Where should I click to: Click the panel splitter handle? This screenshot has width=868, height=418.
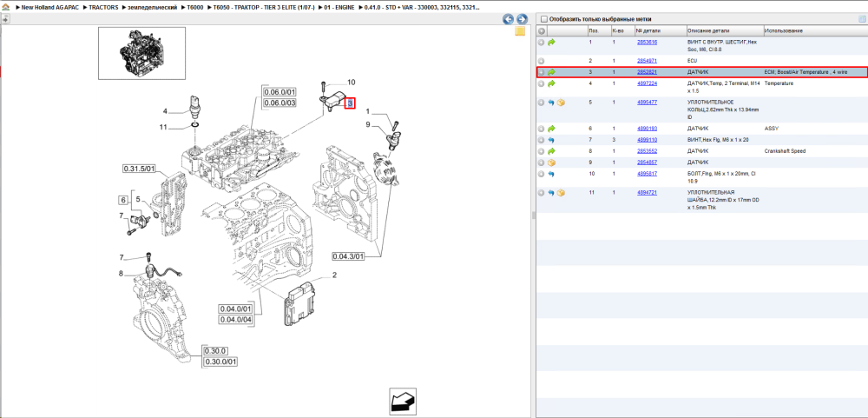click(x=534, y=216)
